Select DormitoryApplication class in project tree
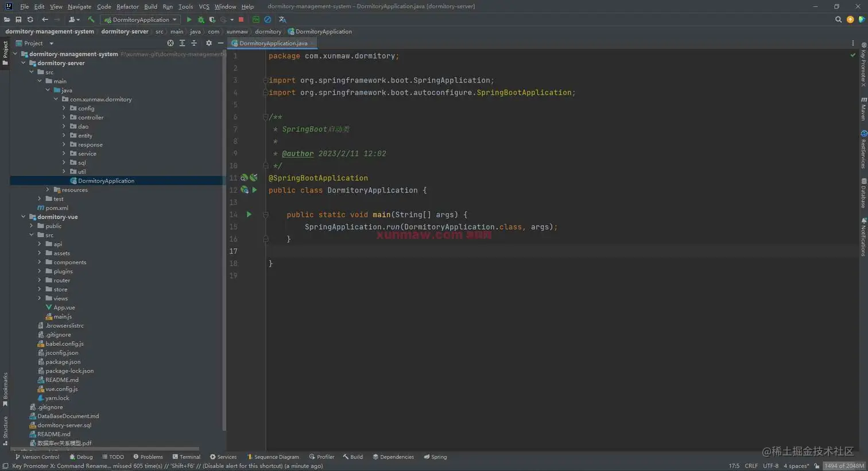Image resolution: width=868 pixels, height=471 pixels. click(x=102, y=181)
